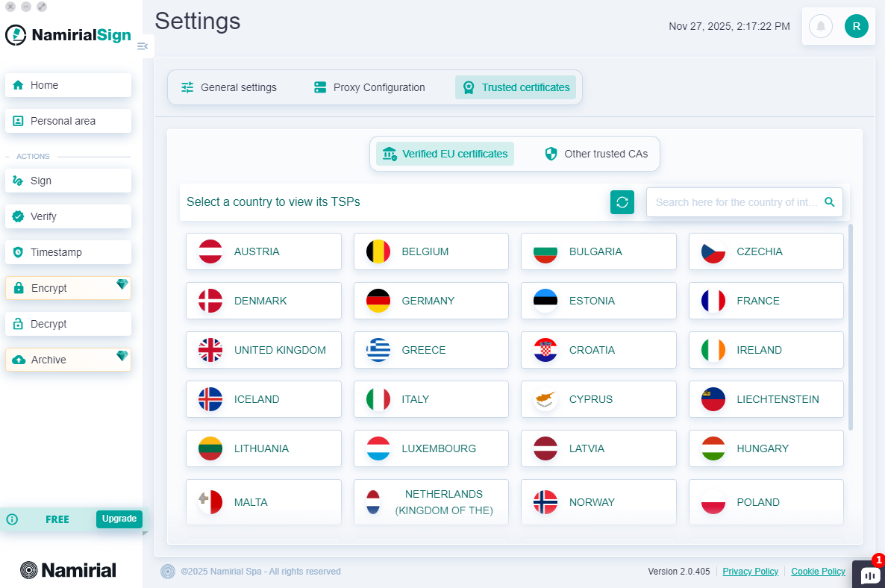Viewport: 885px width, 588px height.
Task: Open the Archive feature
Action: pos(68,359)
